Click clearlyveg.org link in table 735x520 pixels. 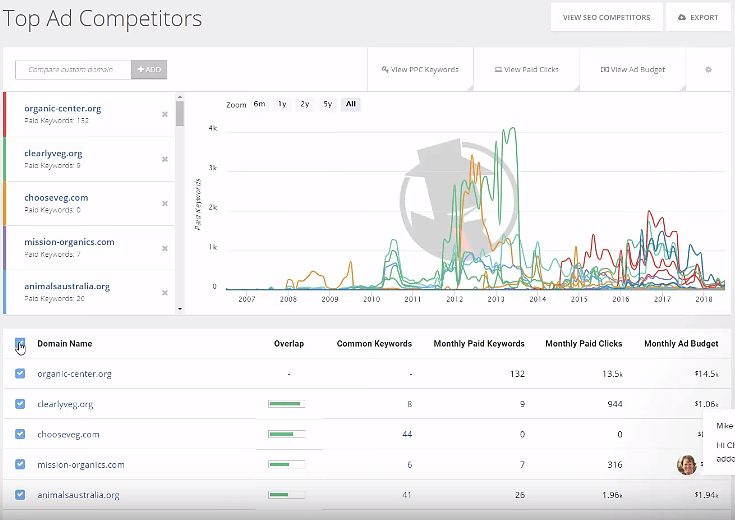point(65,404)
